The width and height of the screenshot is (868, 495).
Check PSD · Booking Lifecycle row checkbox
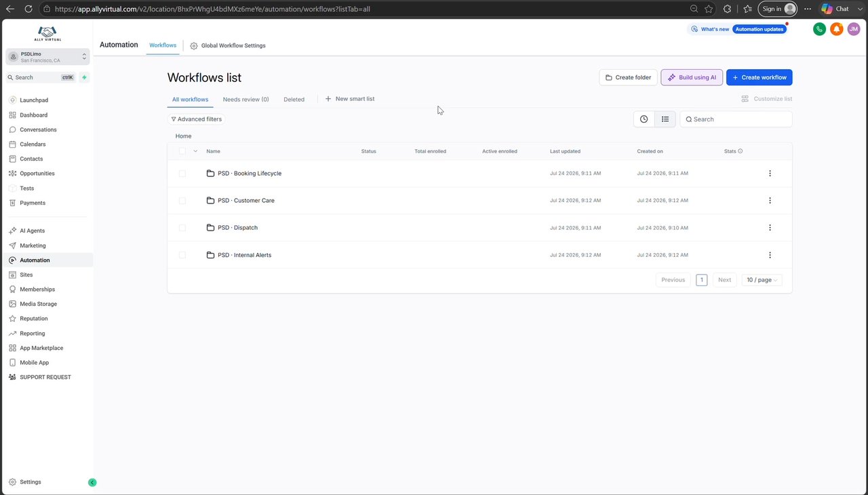[182, 174]
